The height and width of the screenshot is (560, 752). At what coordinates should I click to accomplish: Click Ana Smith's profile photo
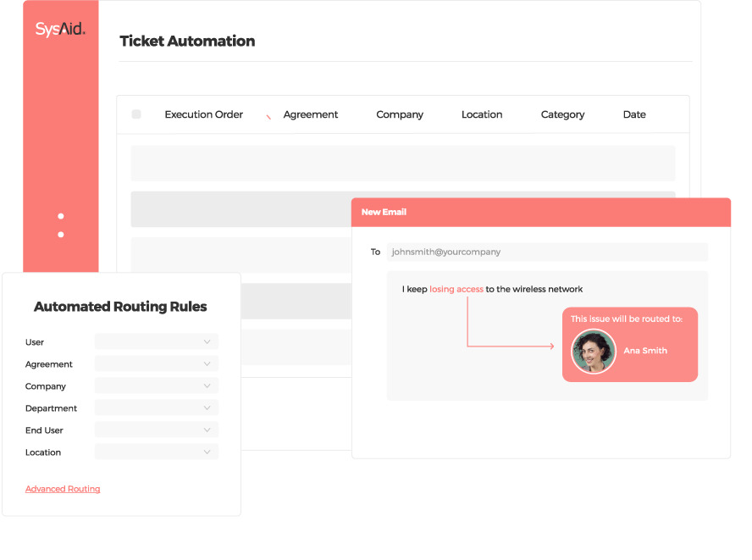click(x=594, y=352)
